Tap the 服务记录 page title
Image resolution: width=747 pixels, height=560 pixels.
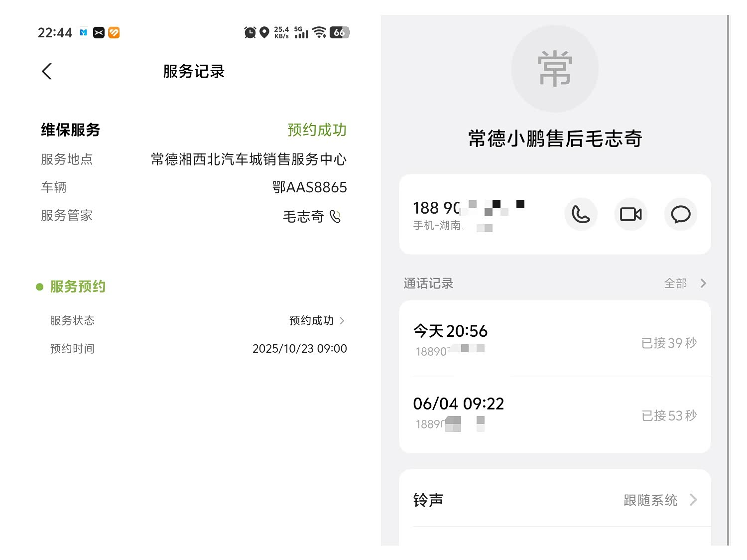[194, 71]
